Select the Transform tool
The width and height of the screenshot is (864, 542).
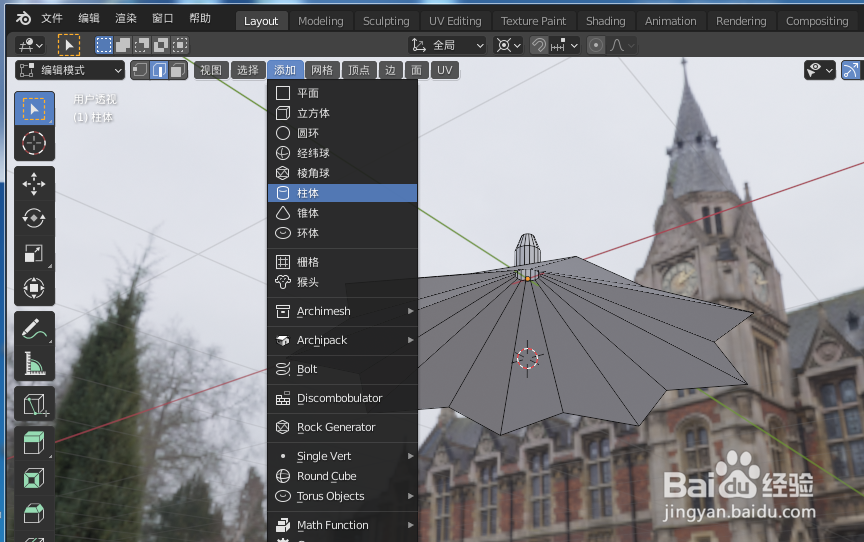coord(34,288)
